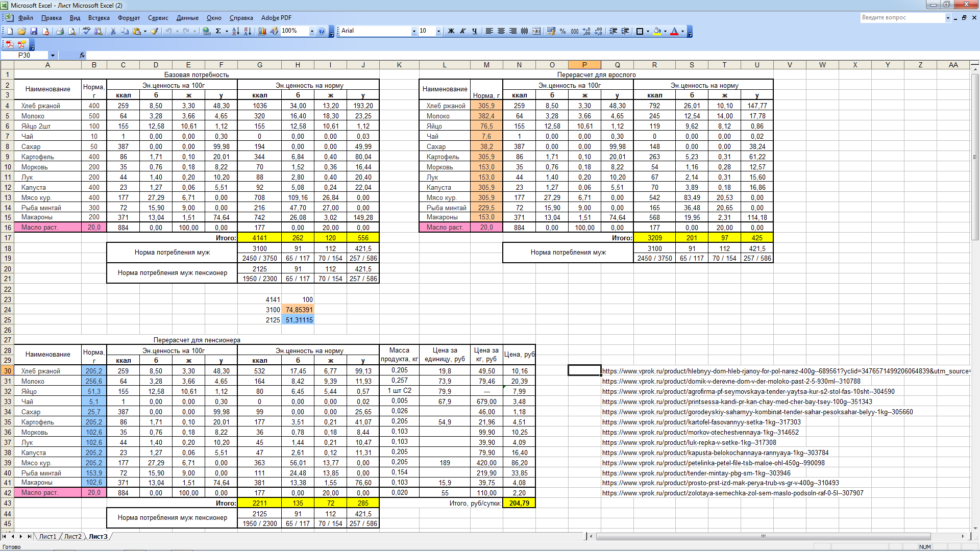
Task: Switch to the Лист2 sheet tab
Action: pyautogui.click(x=72, y=536)
